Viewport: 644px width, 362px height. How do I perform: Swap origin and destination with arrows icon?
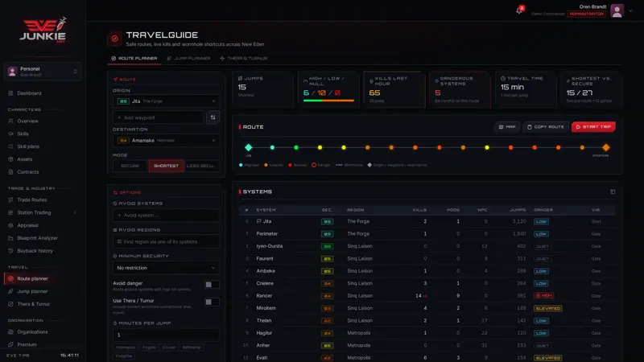[x=213, y=117]
